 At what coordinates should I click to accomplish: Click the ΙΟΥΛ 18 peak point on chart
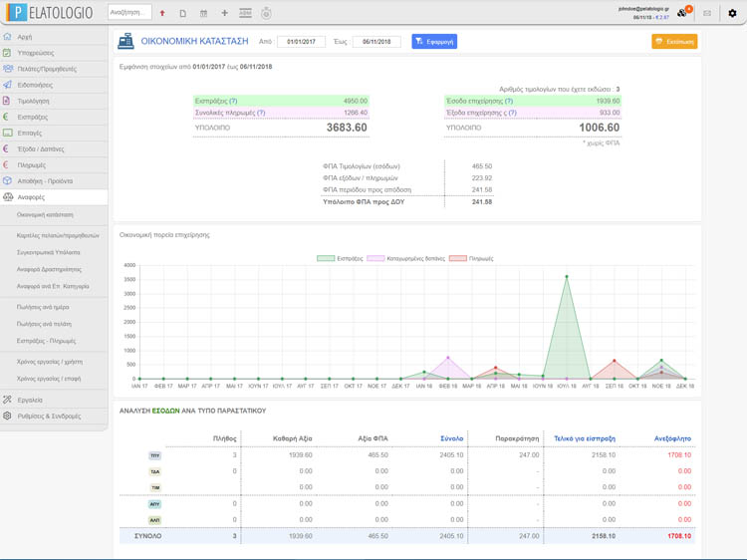(567, 276)
